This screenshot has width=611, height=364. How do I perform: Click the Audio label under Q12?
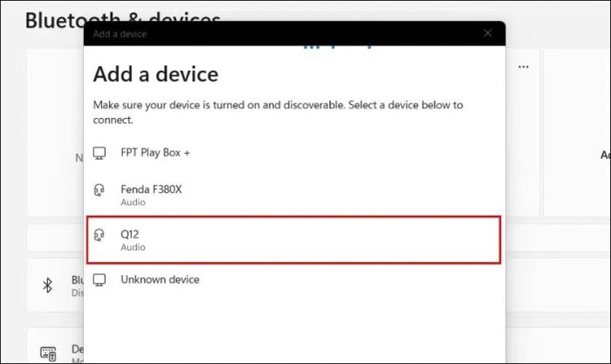pyautogui.click(x=133, y=247)
